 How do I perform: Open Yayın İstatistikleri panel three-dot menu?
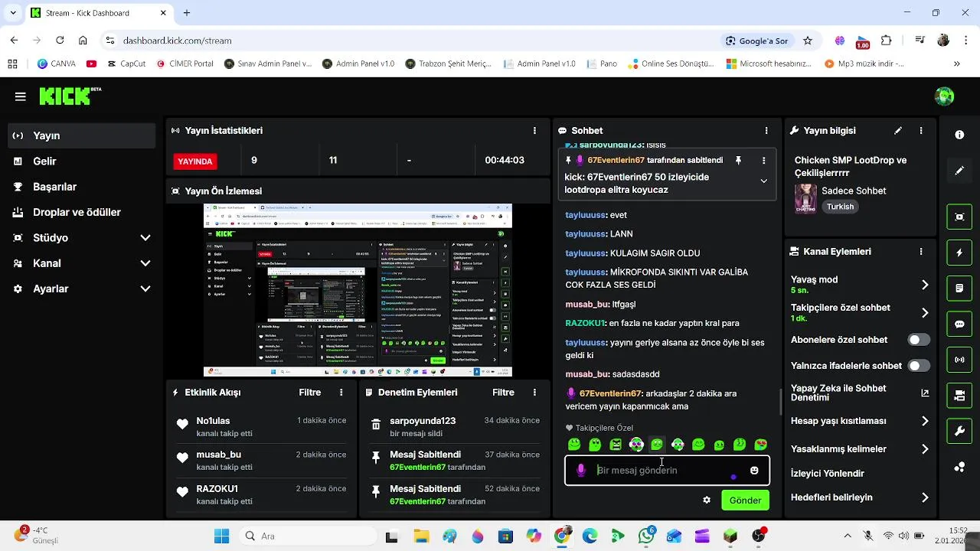tap(535, 131)
